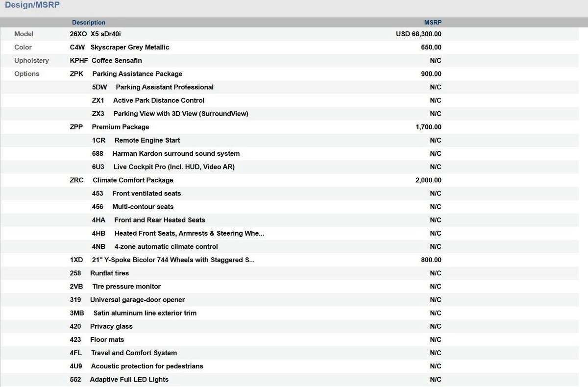This screenshot has height=387, width=588.
Task: Select Harman Kardon surround sound system
Action: click(x=175, y=154)
